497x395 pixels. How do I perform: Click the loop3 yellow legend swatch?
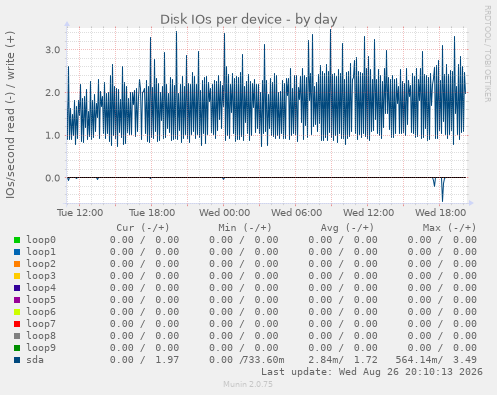click(17, 276)
